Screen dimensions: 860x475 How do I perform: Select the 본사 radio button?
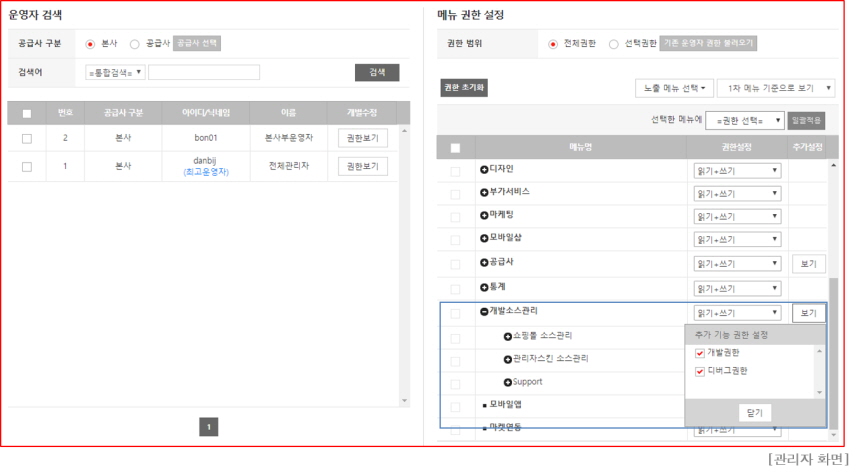pos(90,44)
